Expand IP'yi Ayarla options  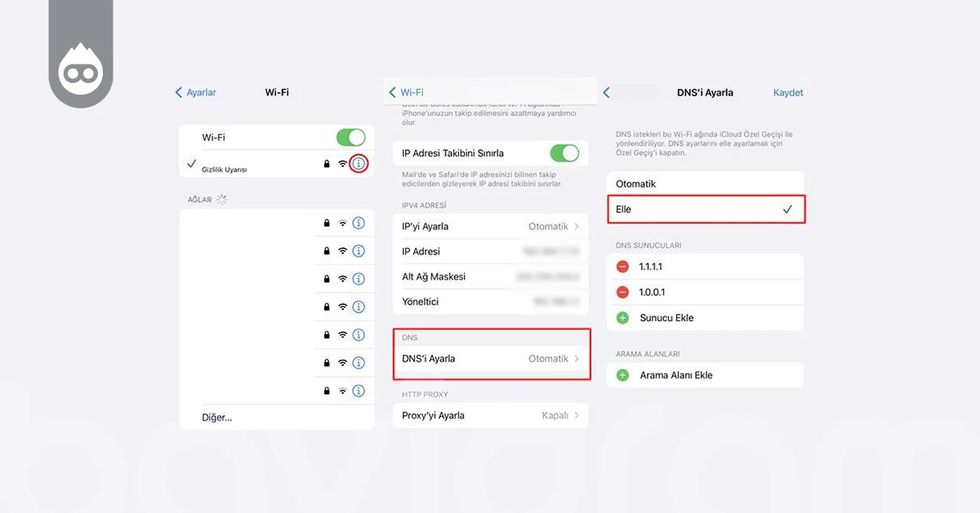click(x=491, y=226)
